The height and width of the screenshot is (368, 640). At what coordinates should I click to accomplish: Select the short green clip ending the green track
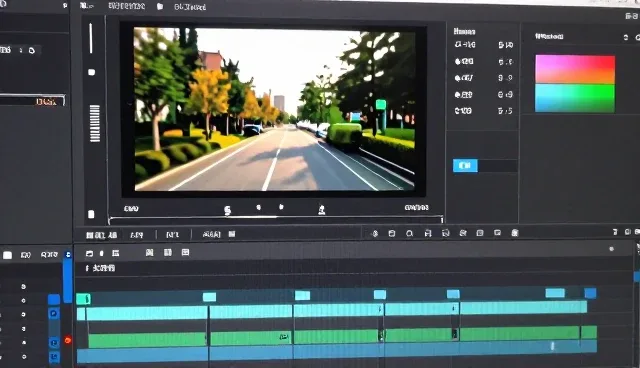[589, 332]
